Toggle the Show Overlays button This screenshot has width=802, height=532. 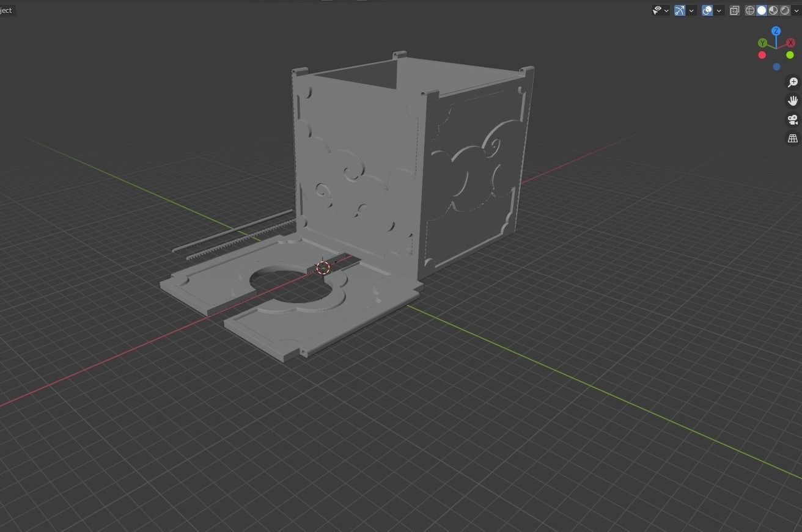707,10
